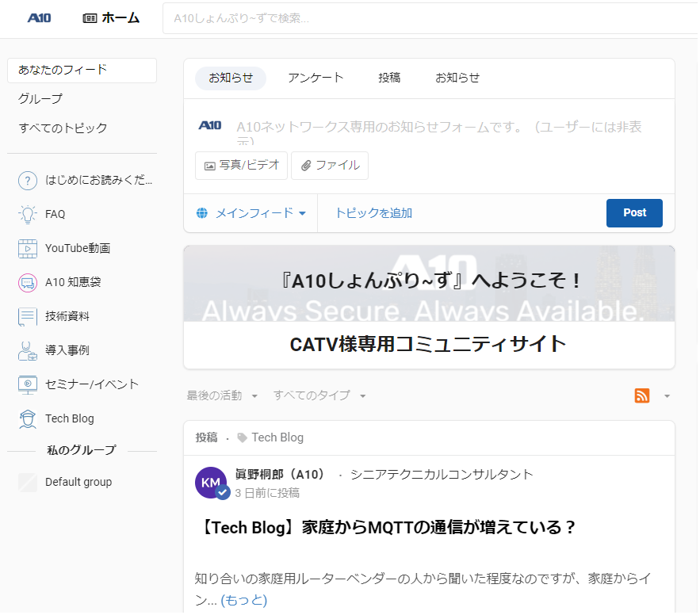Switch to the アンケート tab
This screenshot has width=700, height=615.
[316, 78]
